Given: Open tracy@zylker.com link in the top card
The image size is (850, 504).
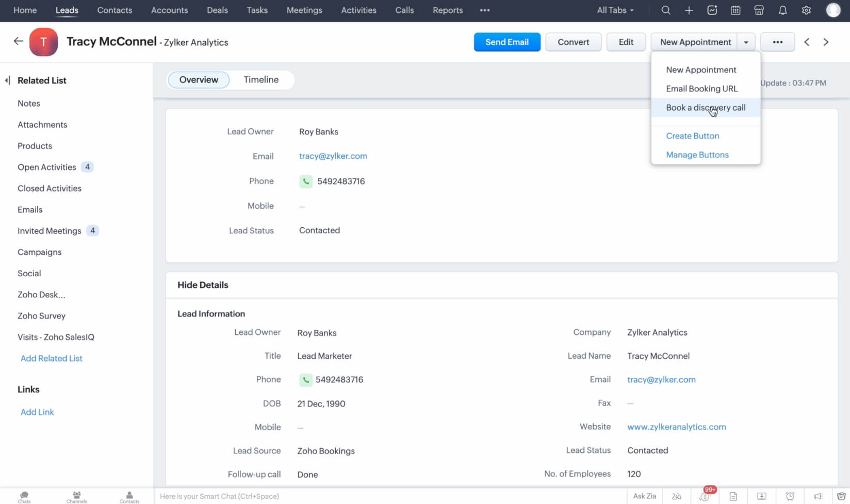Looking at the screenshot, I should (x=333, y=156).
